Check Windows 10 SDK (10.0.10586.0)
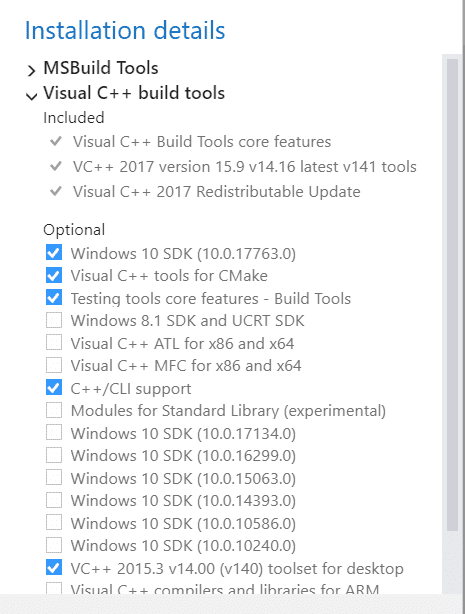This screenshot has height=614, width=465. click(54, 522)
